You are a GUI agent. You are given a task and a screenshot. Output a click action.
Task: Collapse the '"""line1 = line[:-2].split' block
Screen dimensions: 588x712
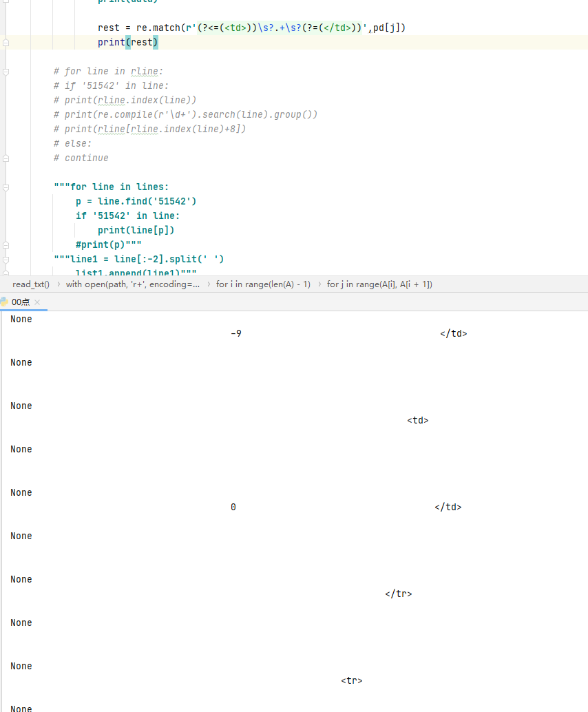coord(6,260)
